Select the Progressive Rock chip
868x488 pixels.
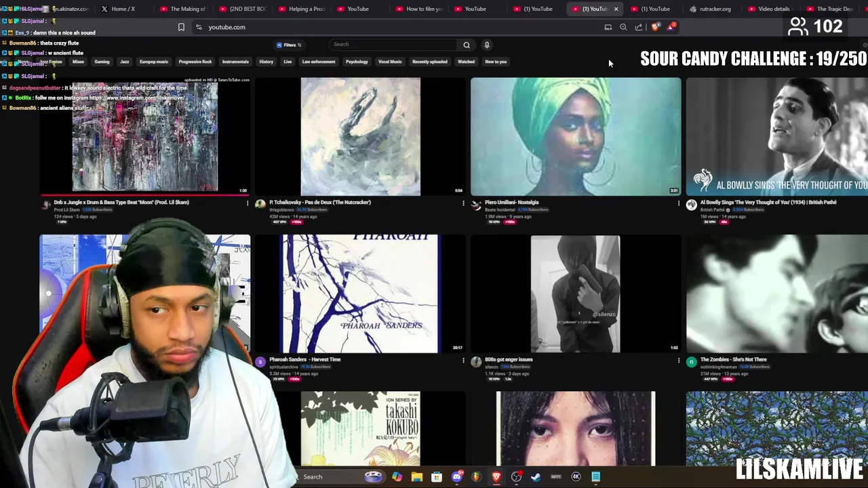(x=195, y=62)
